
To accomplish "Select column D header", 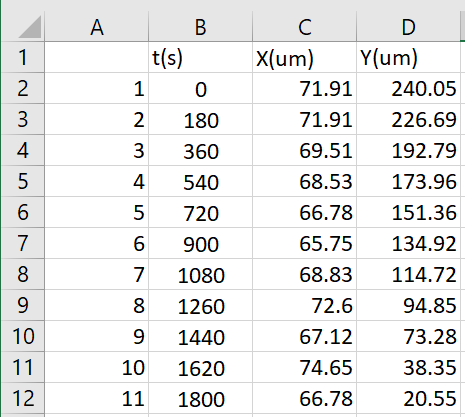I will pyautogui.click(x=408, y=27).
